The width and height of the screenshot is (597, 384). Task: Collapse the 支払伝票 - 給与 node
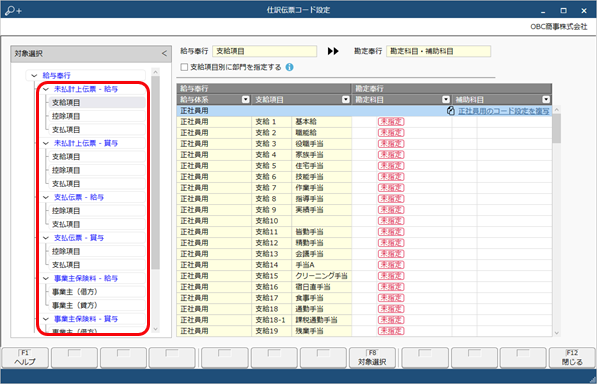pos(46,197)
